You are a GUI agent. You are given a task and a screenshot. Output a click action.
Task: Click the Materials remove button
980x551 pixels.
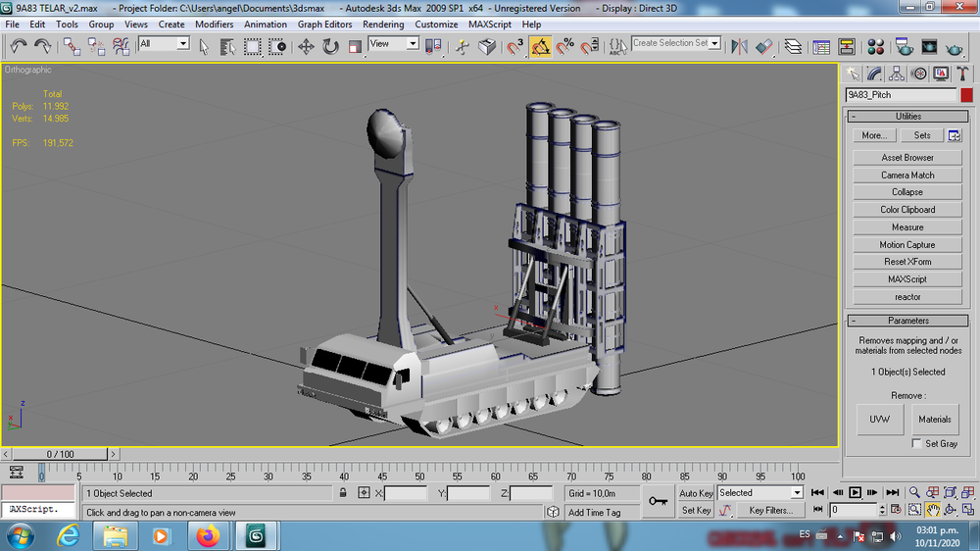(934, 419)
